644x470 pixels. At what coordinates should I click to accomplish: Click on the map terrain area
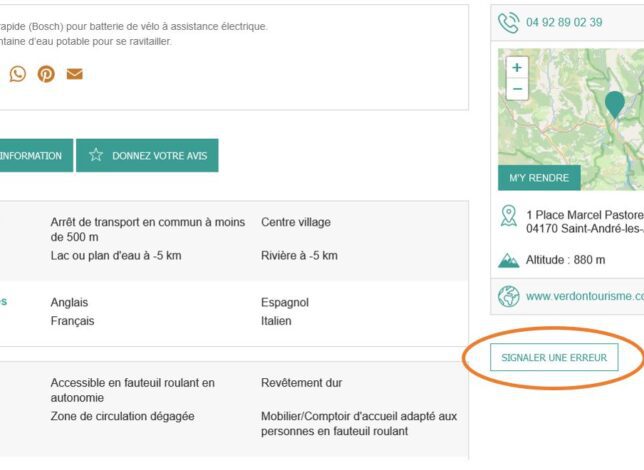tap(570, 130)
